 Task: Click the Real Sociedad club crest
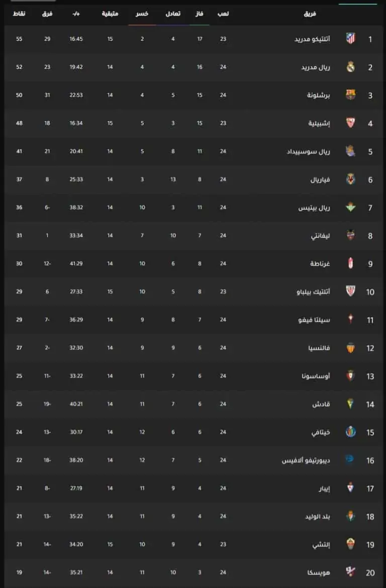point(350,151)
